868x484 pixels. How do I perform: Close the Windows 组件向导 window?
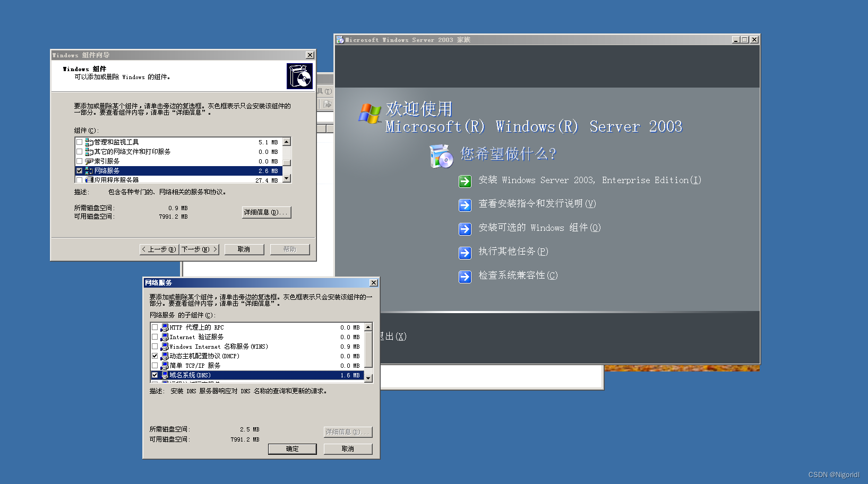tap(310, 55)
